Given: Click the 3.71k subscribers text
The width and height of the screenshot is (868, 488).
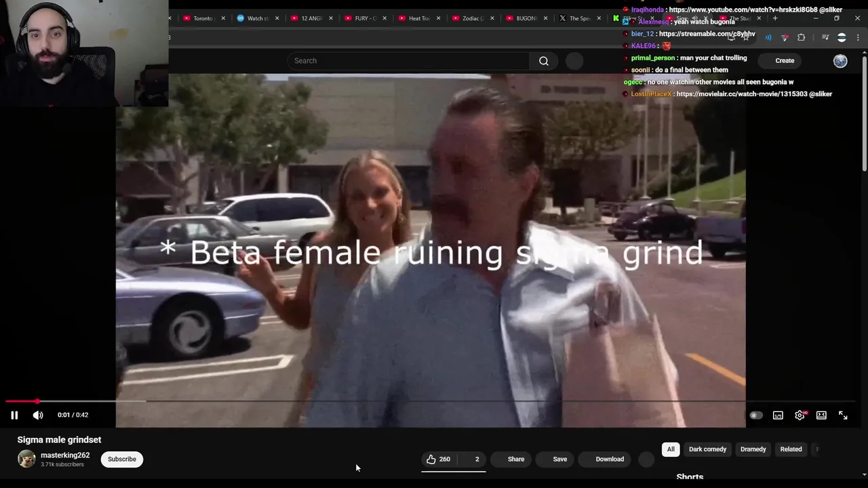Looking at the screenshot, I should tap(62, 465).
